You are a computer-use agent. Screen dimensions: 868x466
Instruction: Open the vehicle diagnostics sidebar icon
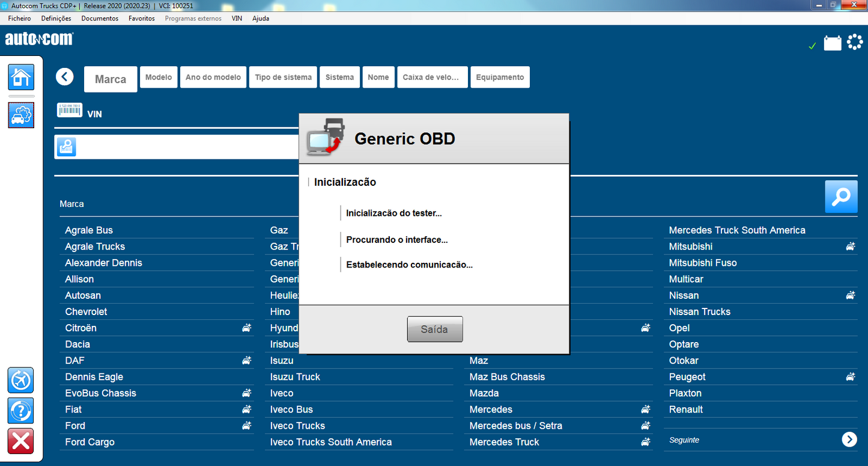(x=21, y=115)
